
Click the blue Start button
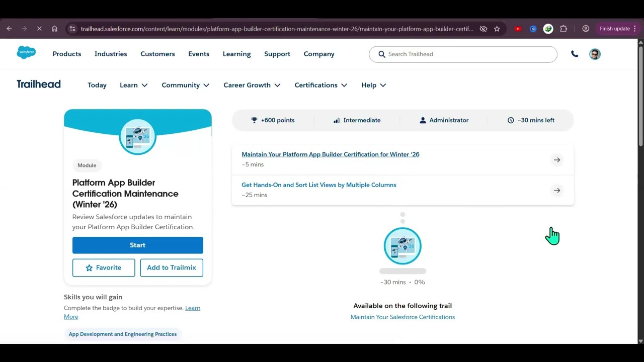pos(138,245)
